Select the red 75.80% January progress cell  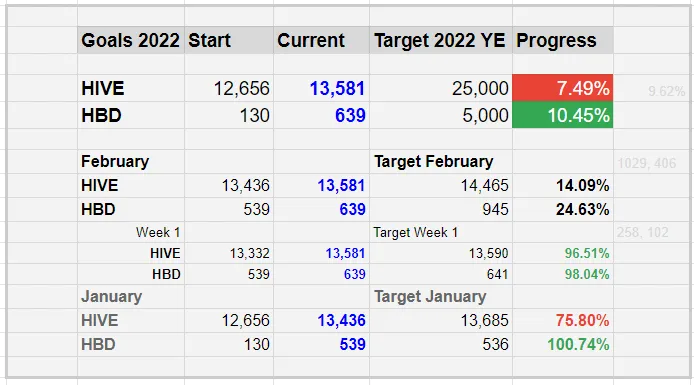563,320
